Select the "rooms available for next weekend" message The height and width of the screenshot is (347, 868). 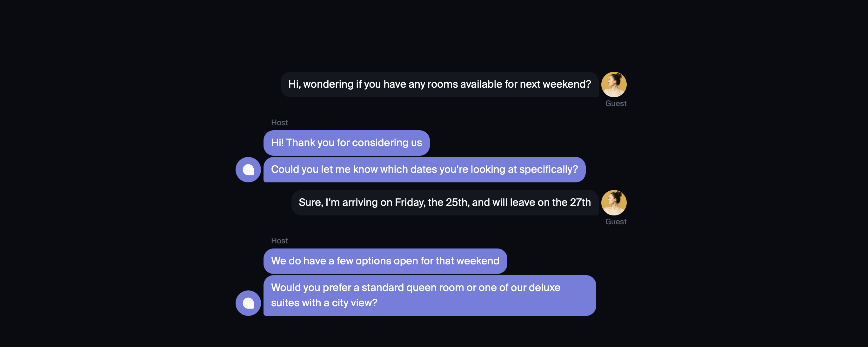tap(439, 84)
